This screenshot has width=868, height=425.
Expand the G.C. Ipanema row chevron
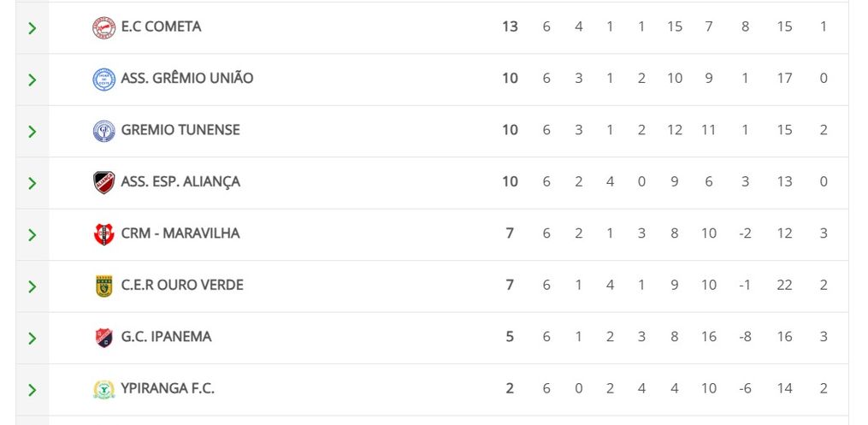pyautogui.click(x=32, y=338)
